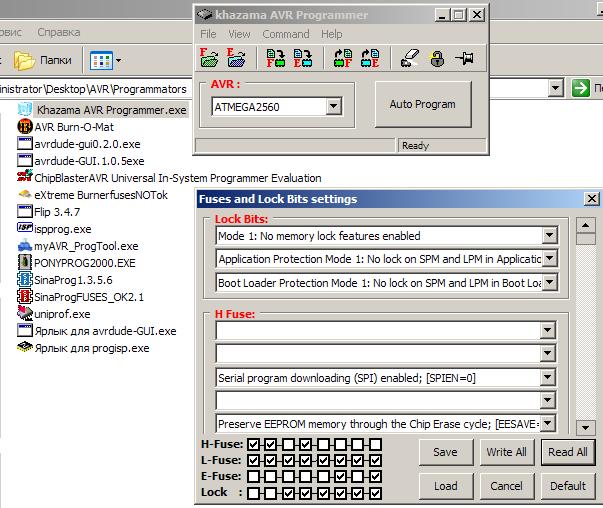Toggle the rightmost E-Fuse bit checkbox

click(375, 476)
